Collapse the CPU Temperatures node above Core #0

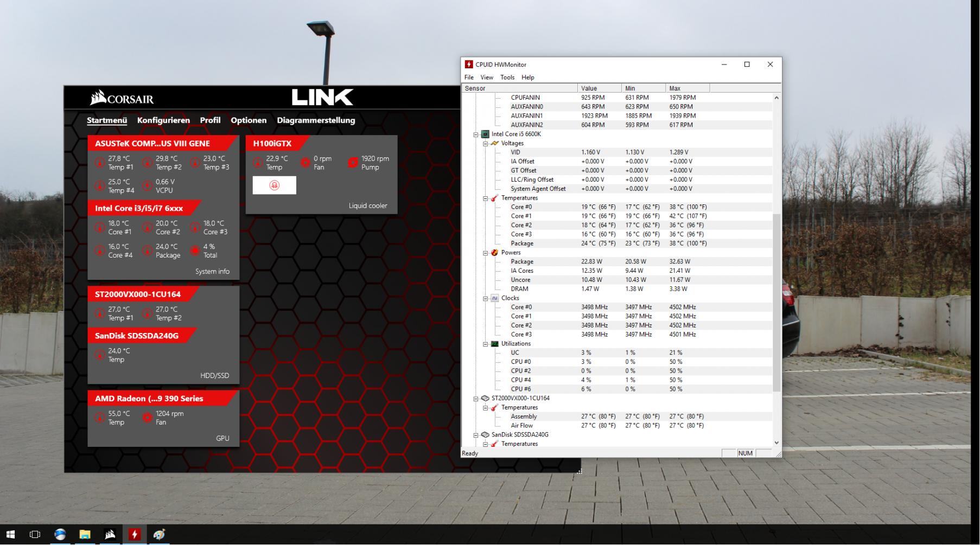pyautogui.click(x=486, y=198)
